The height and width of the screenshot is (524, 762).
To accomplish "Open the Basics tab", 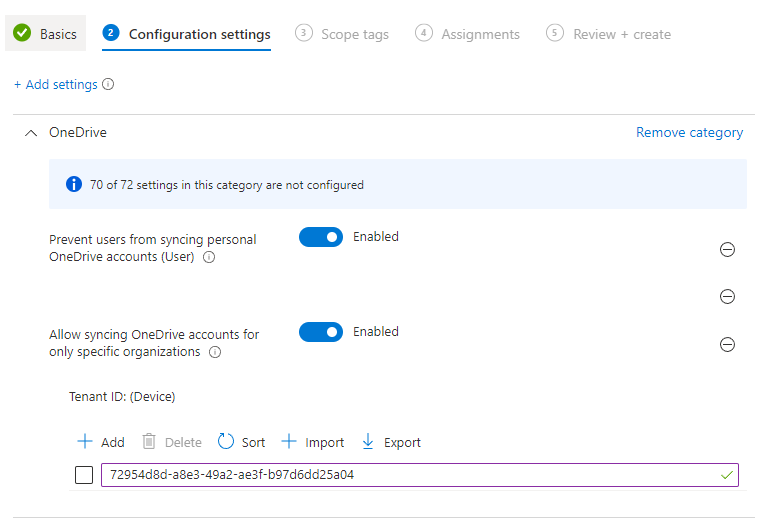I will [45, 34].
